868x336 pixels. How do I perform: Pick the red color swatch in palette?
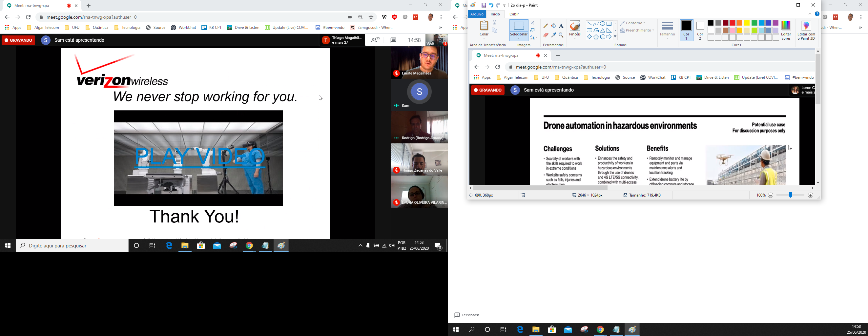coord(733,23)
